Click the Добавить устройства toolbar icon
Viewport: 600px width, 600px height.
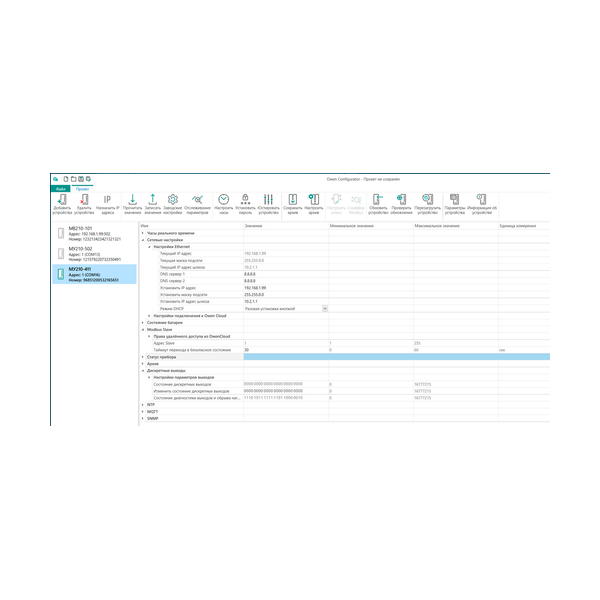(61, 200)
